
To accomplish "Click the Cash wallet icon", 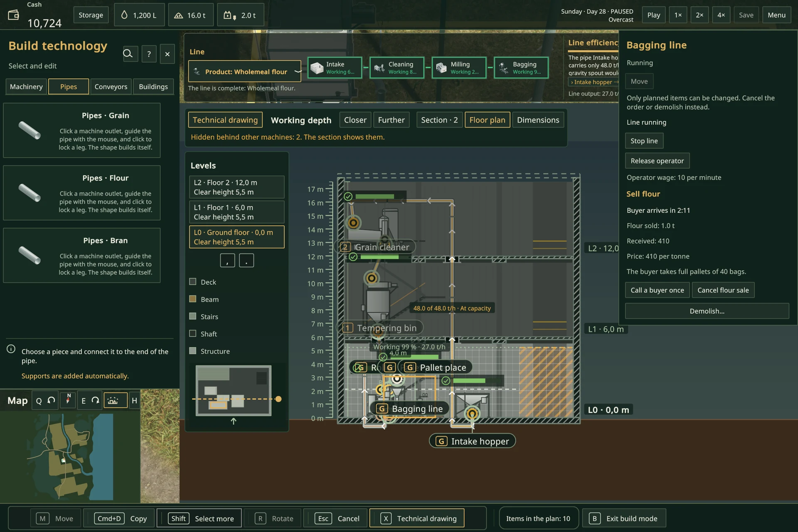I will click(x=13, y=15).
